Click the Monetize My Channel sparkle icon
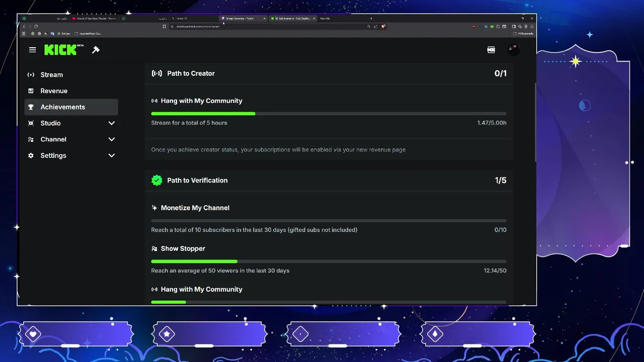The width and height of the screenshot is (644, 362). tap(154, 208)
